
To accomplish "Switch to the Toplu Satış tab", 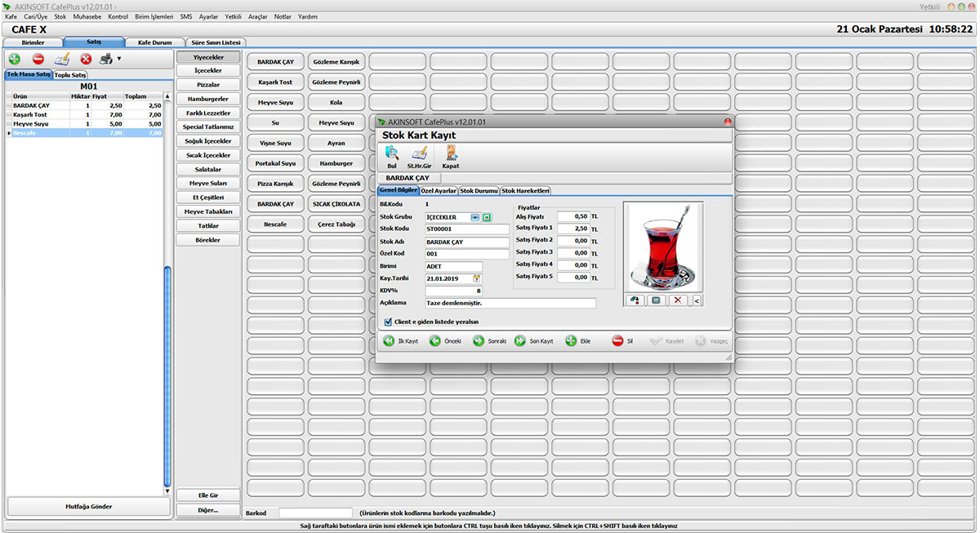I will pos(70,74).
